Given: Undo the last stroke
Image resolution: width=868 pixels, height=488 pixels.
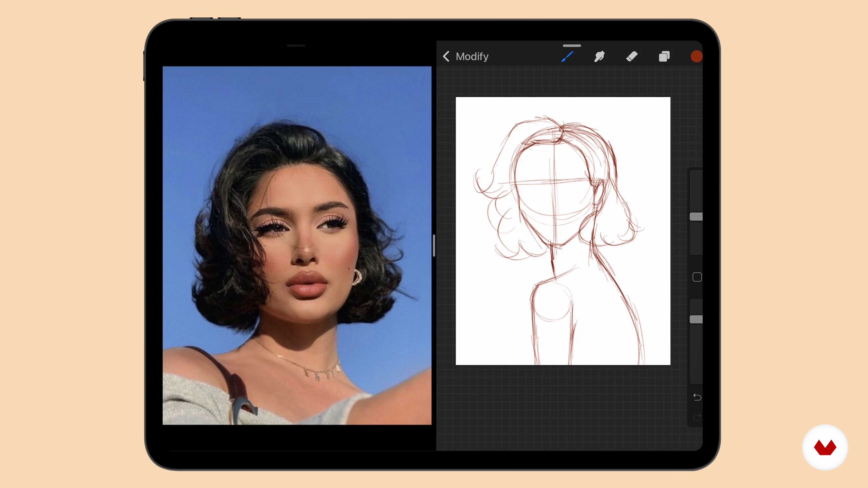Looking at the screenshot, I should pyautogui.click(x=697, y=397).
